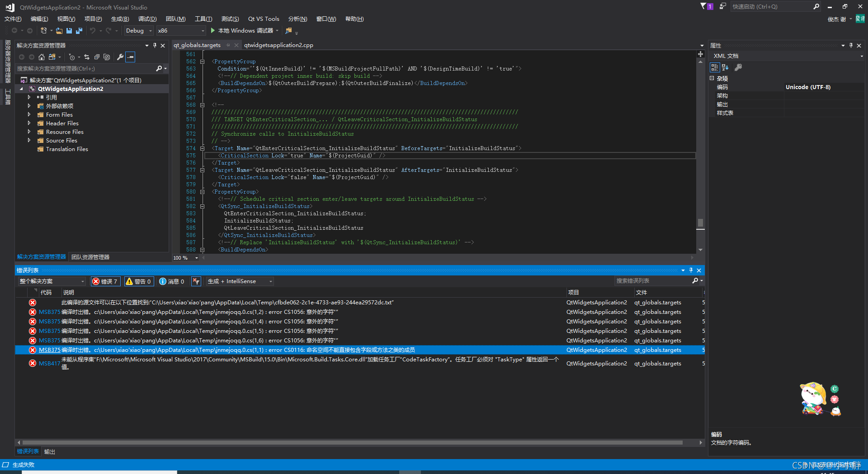This screenshot has width=868, height=474.
Task: Open the x86 platform dropdown
Action: click(181, 31)
